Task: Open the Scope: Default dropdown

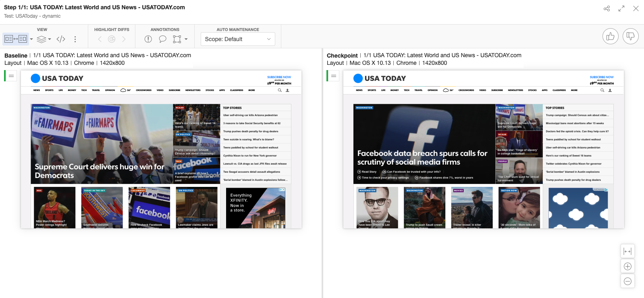Action: pyautogui.click(x=238, y=39)
